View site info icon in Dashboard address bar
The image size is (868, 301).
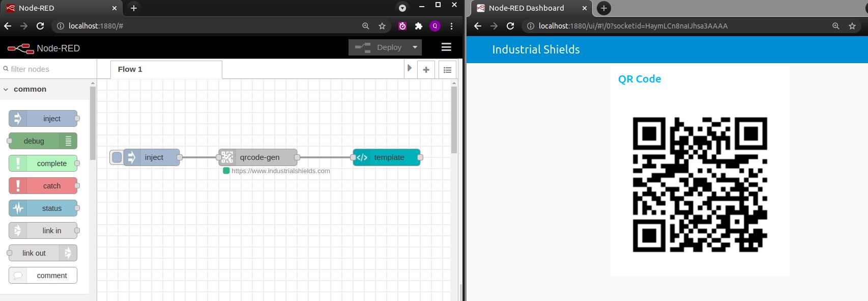click(530, 26)
